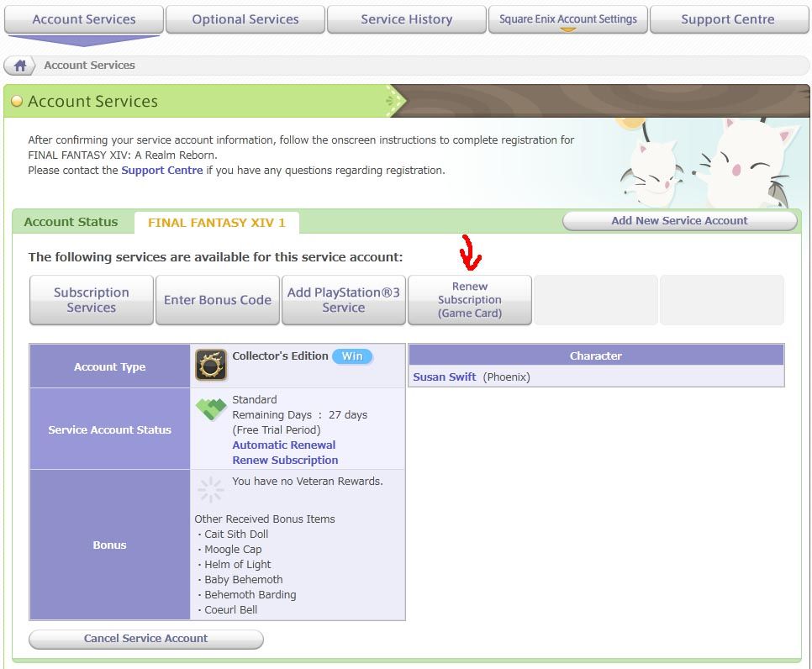Click Add New Service Account button
The height and width of the screenshot is (669, 812).
[679, 221]
